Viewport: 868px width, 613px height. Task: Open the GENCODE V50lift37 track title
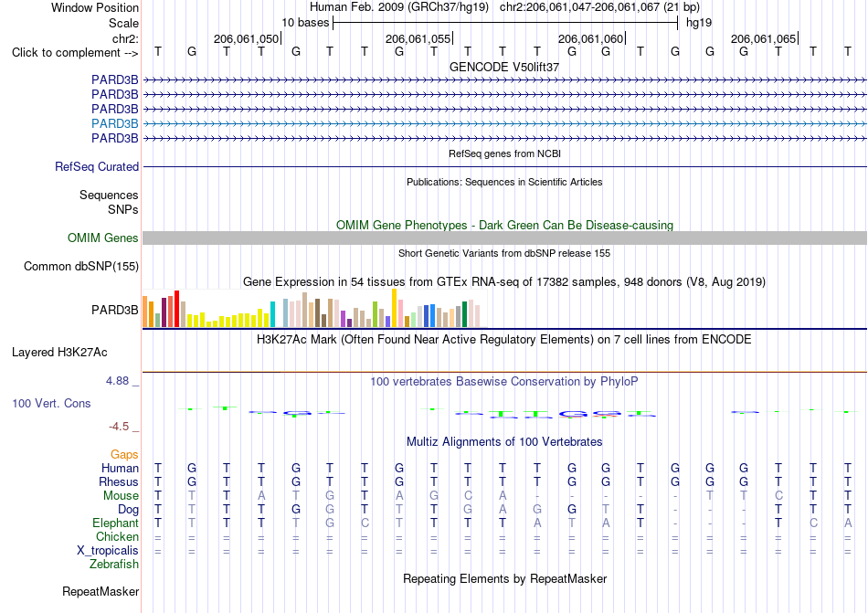(x=504, y=67)
